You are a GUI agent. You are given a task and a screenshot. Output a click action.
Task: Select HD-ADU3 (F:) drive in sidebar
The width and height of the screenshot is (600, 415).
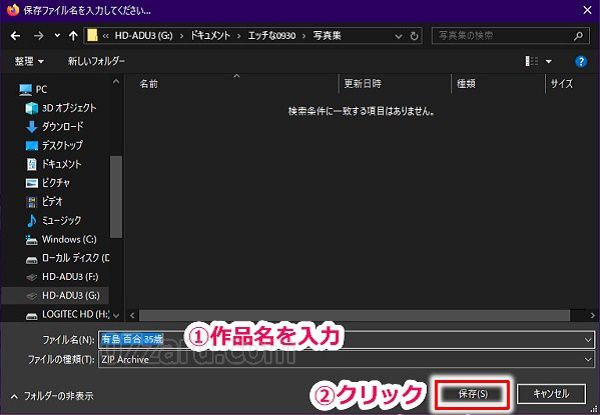click(x=62, y=277)
